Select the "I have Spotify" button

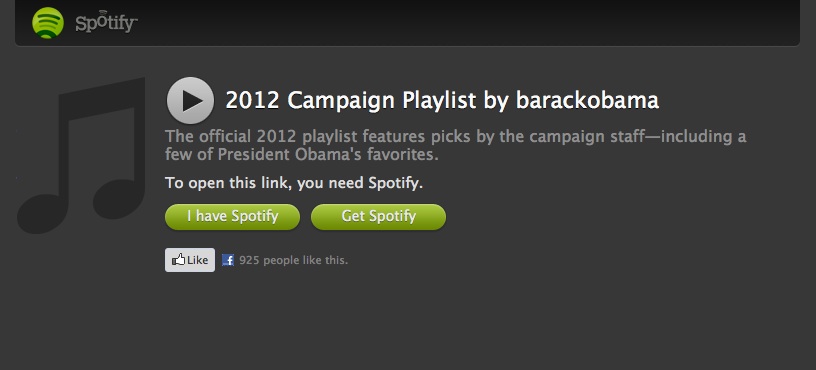click(233, 216)
